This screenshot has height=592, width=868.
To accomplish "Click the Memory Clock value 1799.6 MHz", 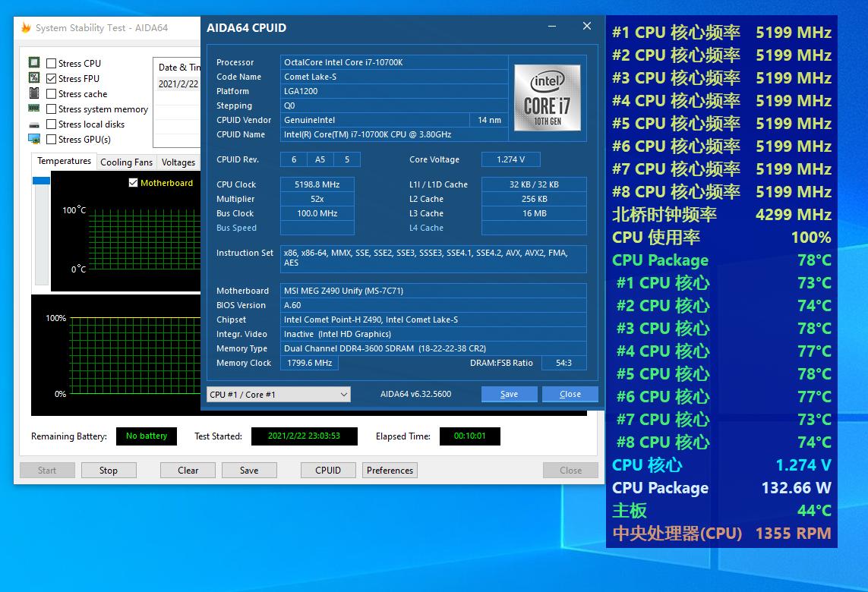I will pos(309,363).
